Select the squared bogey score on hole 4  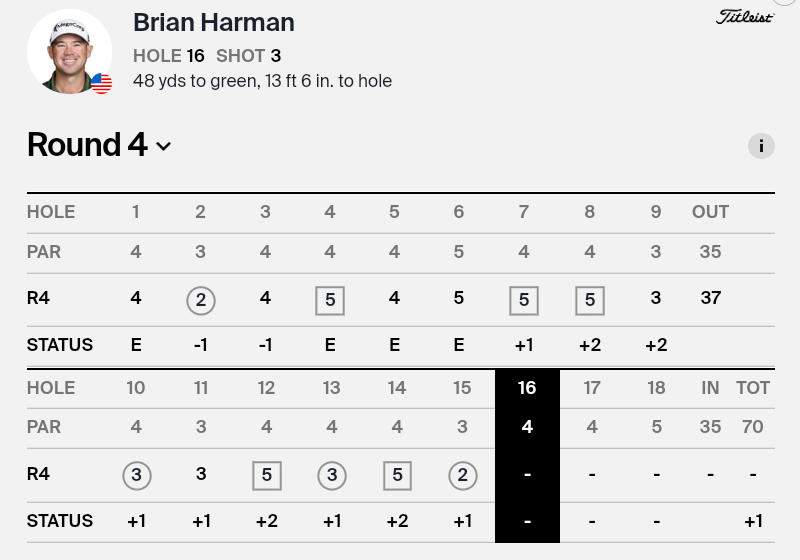[x=330, y=299]
